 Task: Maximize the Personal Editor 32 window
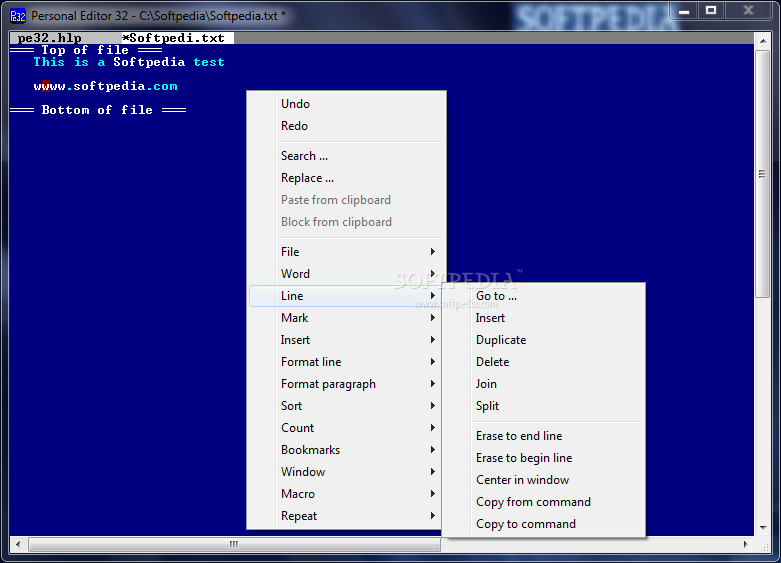711,10
